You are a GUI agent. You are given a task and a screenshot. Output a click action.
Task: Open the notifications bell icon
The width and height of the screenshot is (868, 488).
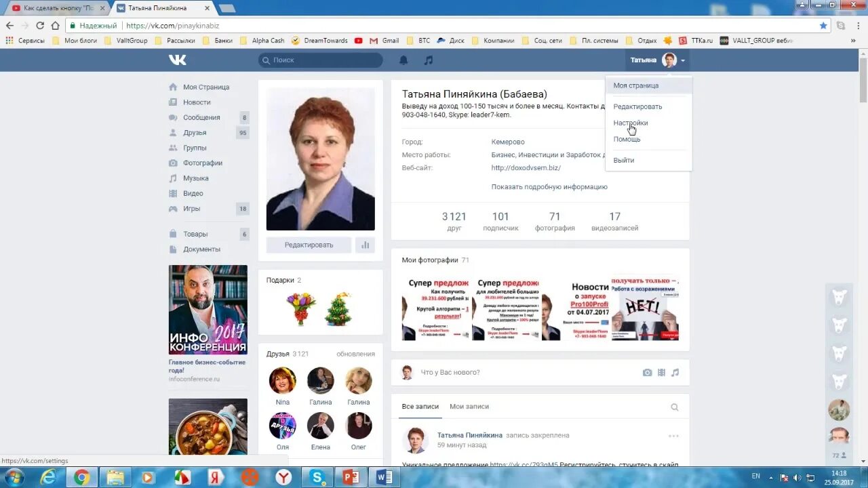pyautogui.click(x=403, y=60)
